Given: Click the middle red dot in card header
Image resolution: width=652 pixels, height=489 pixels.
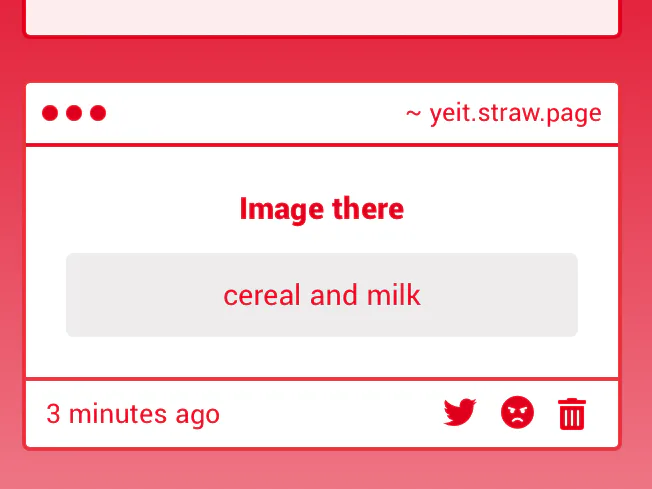Looking at the screenshot, I should [x=74, y=113].
